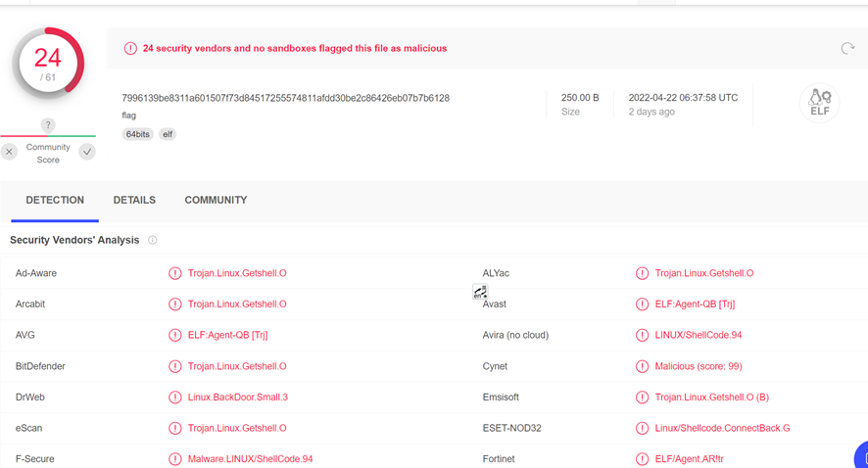The width and height of the screenshot is (868, 468).
Task: Click the ELF file type icon
Action: pos(819,103)
